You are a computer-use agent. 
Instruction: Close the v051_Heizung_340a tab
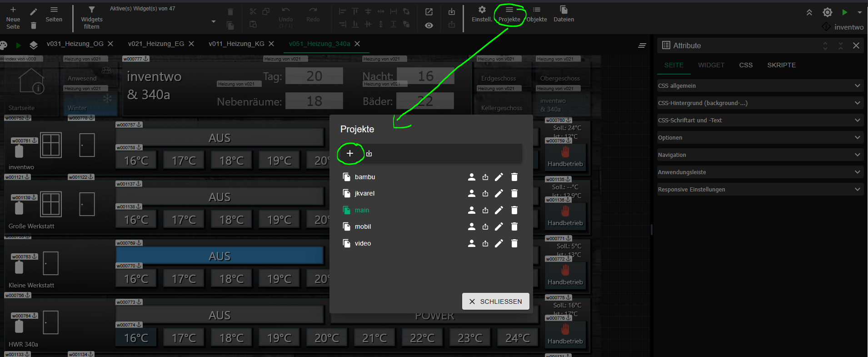pyautogui.click(x=357, y=44)
